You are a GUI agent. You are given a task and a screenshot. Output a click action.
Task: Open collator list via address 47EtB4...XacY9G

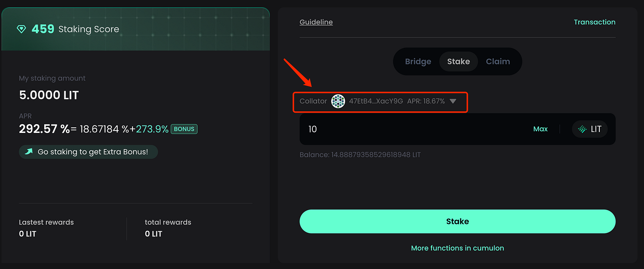point(376,101)
